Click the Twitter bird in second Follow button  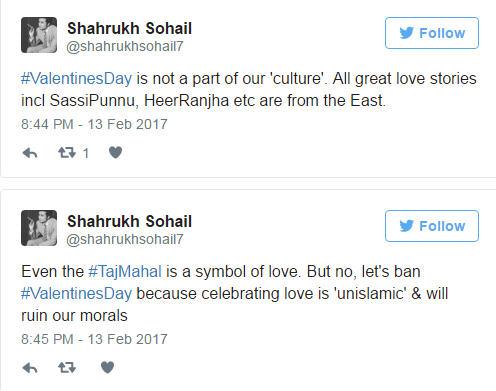(x=407, y=226)
